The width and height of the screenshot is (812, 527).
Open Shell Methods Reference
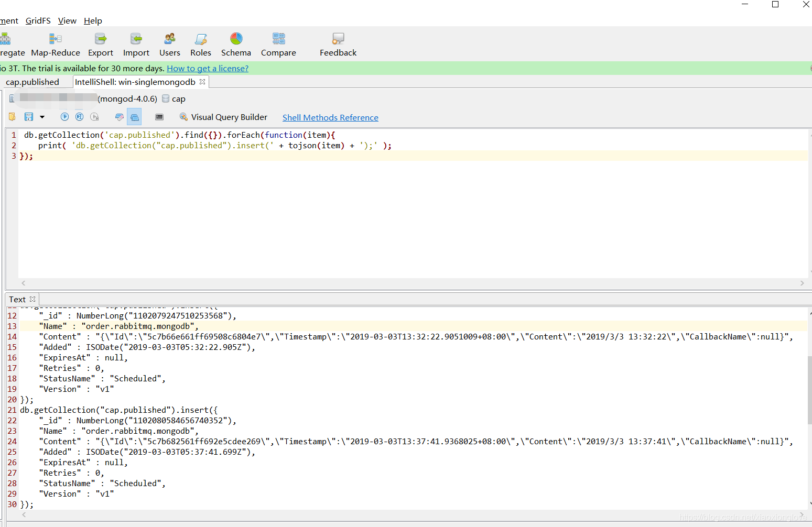(x=330, y=117)
